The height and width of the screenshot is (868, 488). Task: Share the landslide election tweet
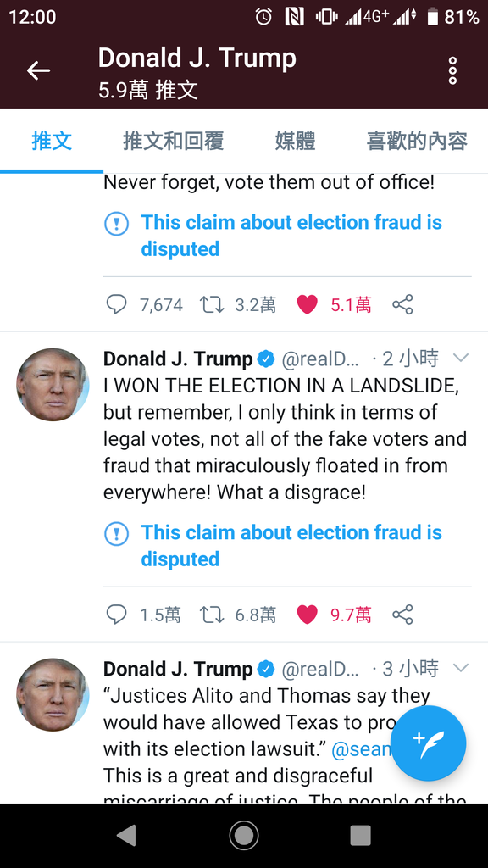click(402, 615)
